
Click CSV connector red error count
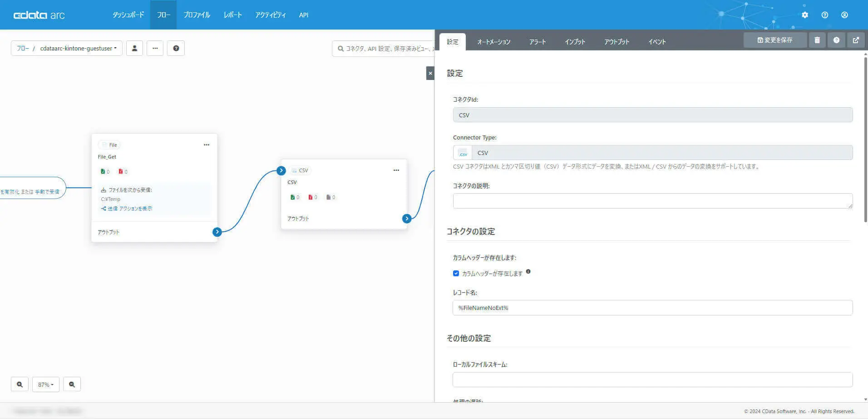tap(313, 197)
